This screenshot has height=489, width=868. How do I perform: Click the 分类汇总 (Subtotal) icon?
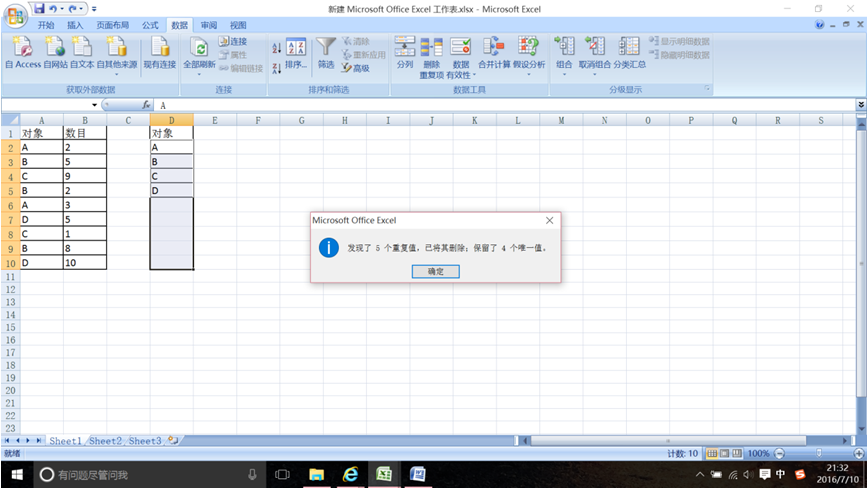coord(629,52)
